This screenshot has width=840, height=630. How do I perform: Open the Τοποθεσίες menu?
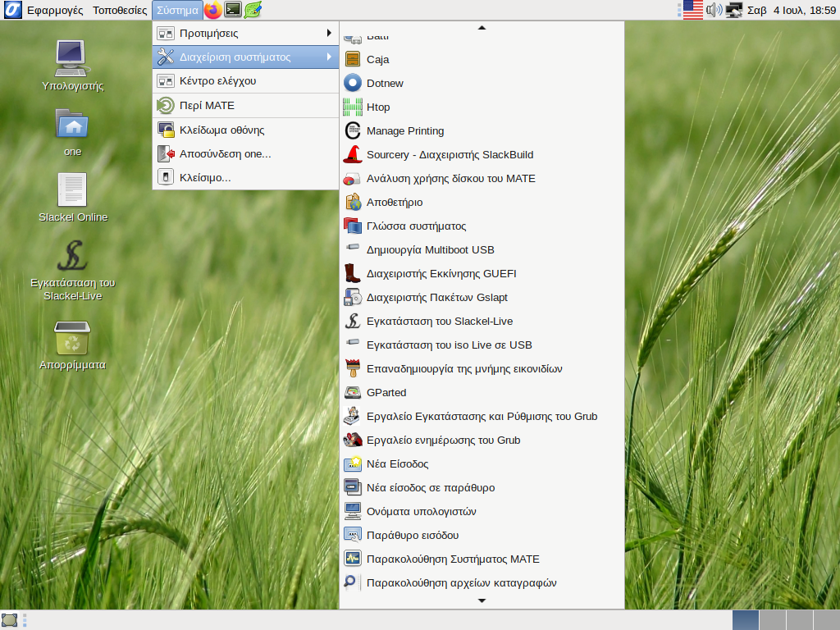120,10
